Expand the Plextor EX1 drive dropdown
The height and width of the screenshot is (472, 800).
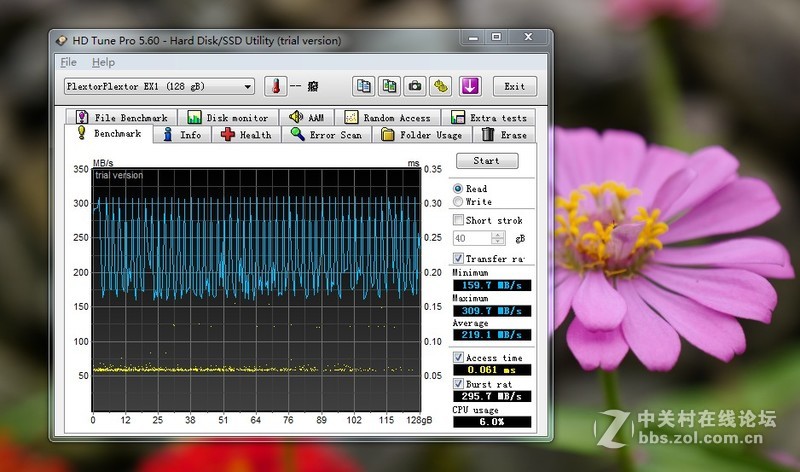coord(246,86)
